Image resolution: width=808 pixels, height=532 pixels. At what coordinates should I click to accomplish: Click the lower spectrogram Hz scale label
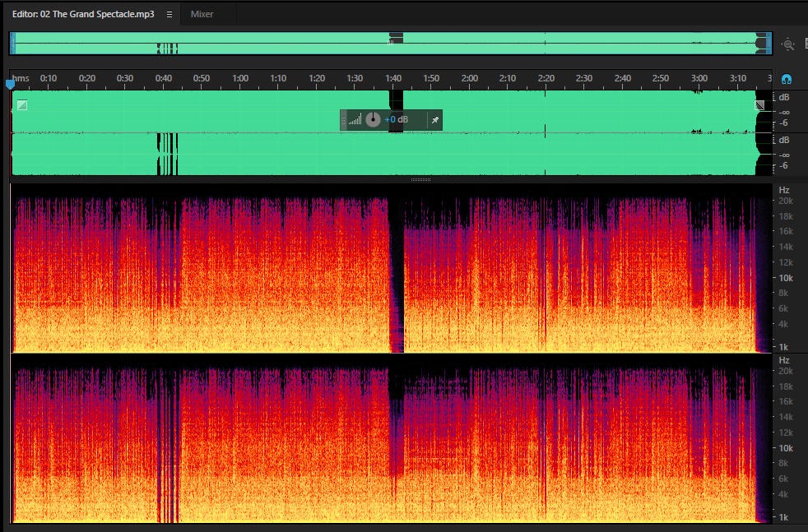coord(784,360)
